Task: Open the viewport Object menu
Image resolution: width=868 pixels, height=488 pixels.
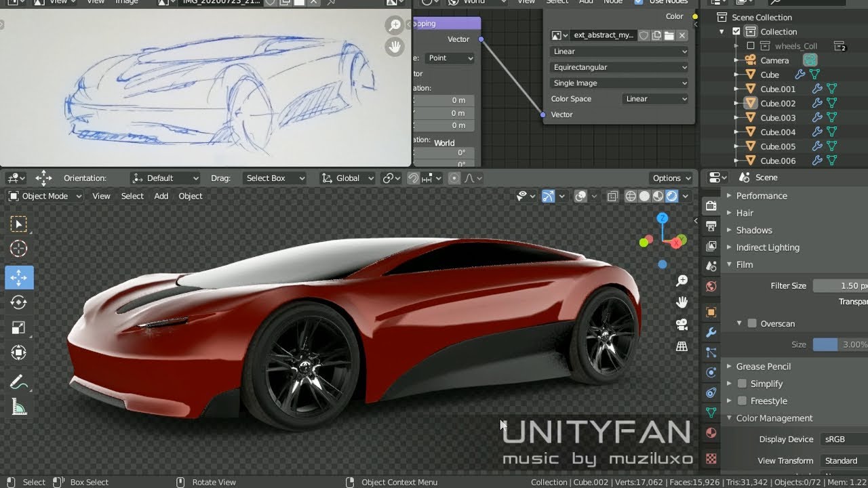Action: point(191,196)
